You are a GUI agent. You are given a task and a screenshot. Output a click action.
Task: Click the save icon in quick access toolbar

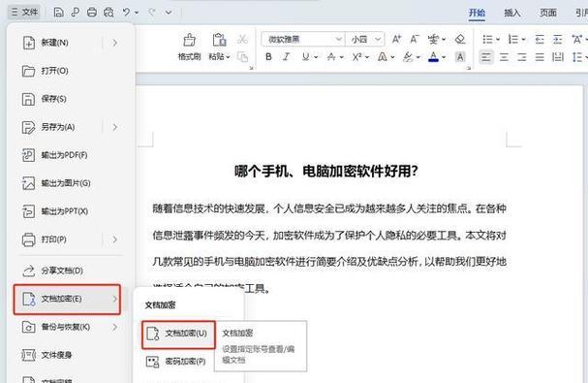pyautogui.click(x=58, y=13)
